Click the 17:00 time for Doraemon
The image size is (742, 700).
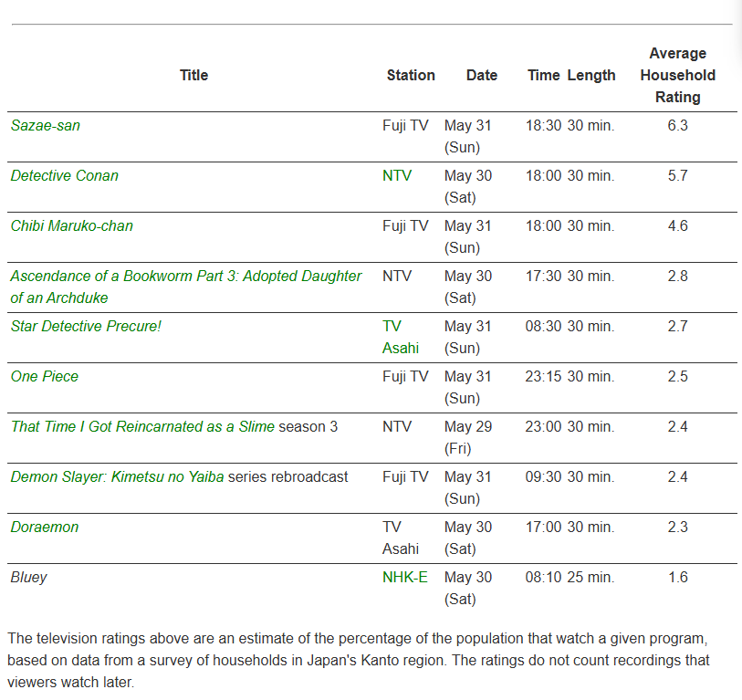click(543, 527)
